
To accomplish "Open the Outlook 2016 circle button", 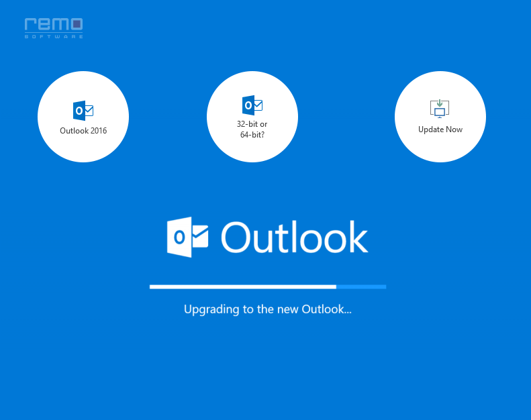I will pyautogui.click(x=83, y=117).
